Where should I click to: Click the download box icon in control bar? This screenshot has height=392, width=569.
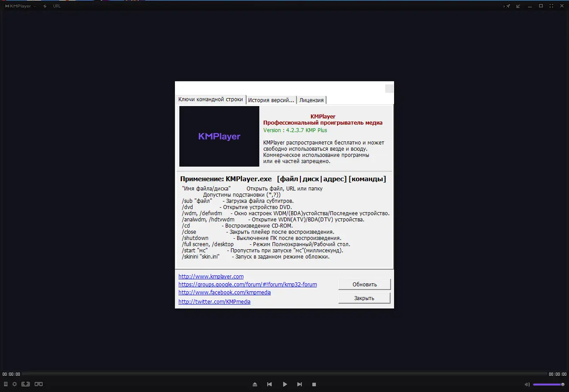26,384
